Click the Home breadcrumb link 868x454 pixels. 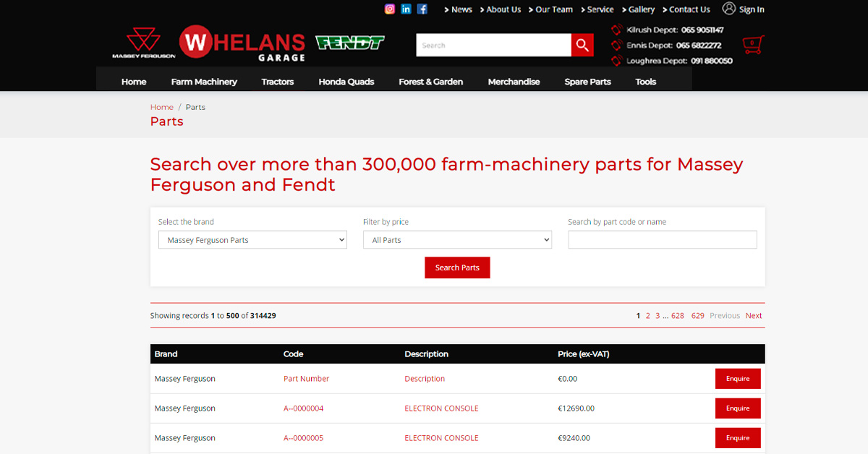(x=162, y=107)
